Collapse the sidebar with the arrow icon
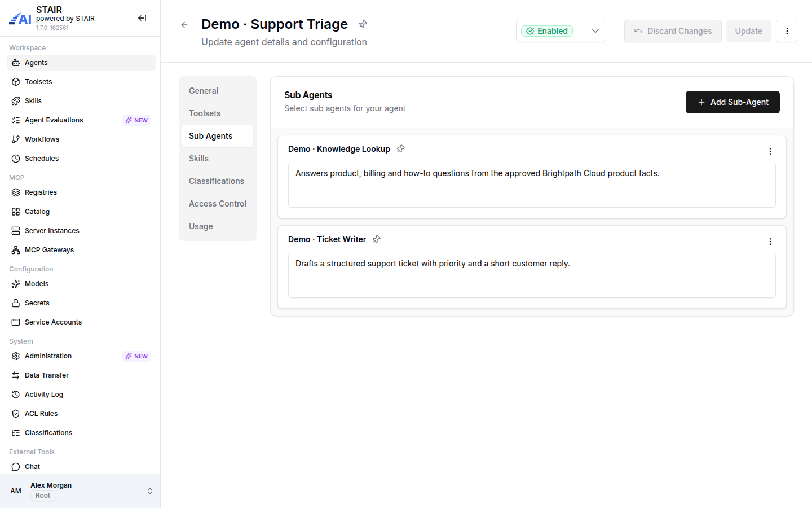 [142, 18]
